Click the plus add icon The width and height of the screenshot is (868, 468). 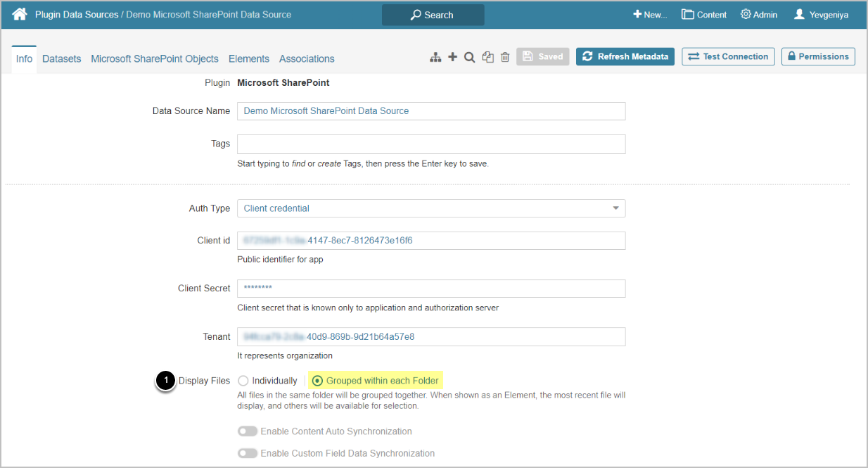click(452, 57)
